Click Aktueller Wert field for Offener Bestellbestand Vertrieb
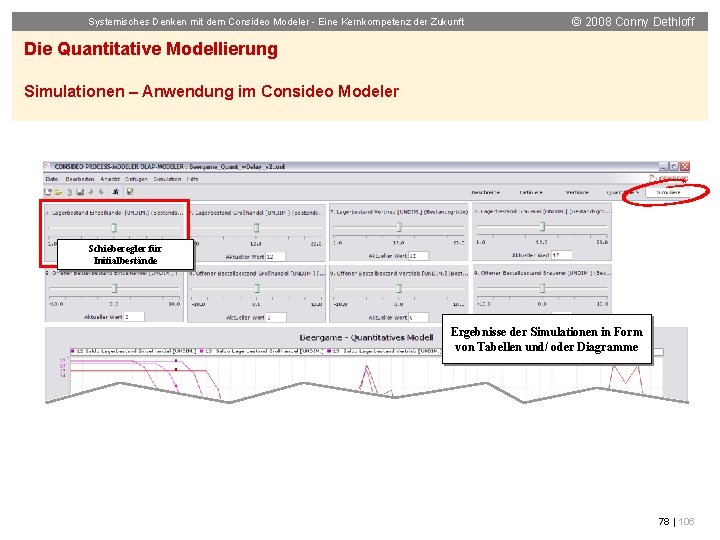Image resolution: width=720 pixels, height=540 pixels. coord(418,317)
